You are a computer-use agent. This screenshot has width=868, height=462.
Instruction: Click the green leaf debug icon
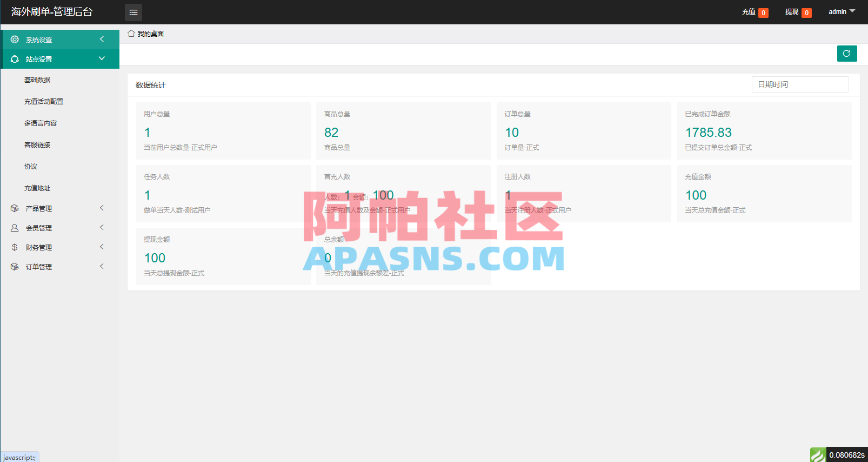[x=818, y=455]
